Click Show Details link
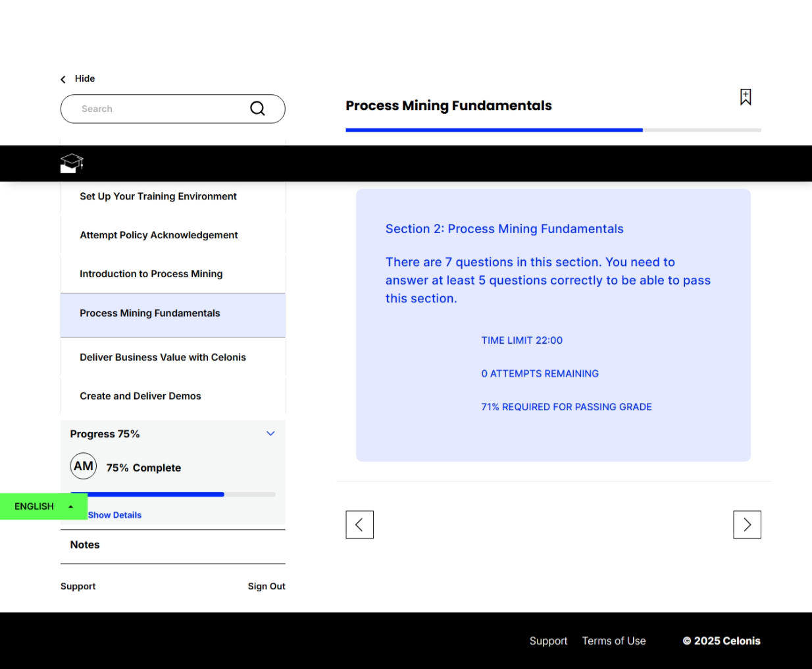The image size is (812, 669). tap(114, 515)
